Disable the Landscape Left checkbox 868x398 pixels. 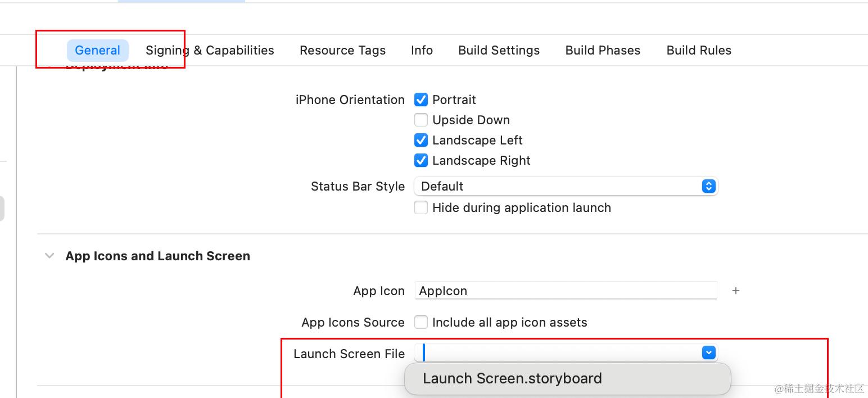pos(421,140)
